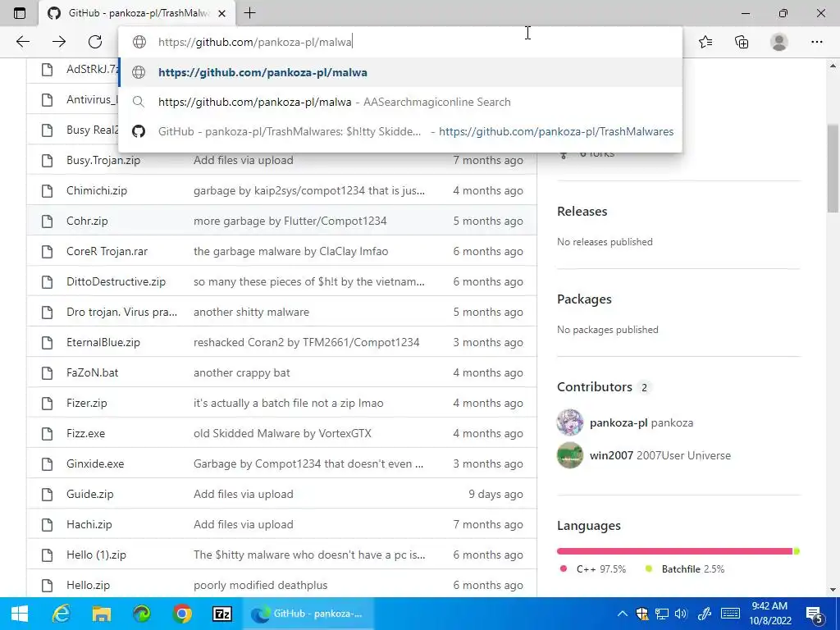The height and width of the screenshot is (630, 840).
Task: Select the GitHub pankoza-pl tab
Action: [x=137, y=13]
